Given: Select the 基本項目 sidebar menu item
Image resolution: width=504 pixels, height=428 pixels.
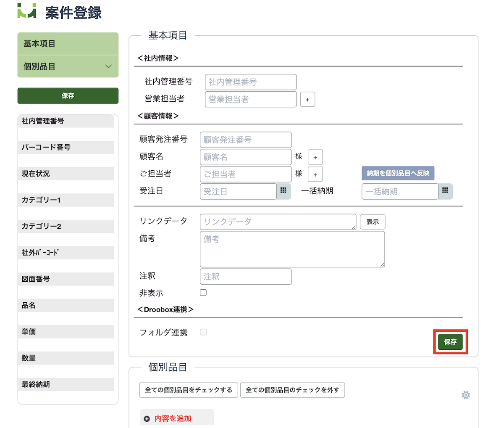Looking at the screenshot, I should pyautogui.click(x=68, y=44).
